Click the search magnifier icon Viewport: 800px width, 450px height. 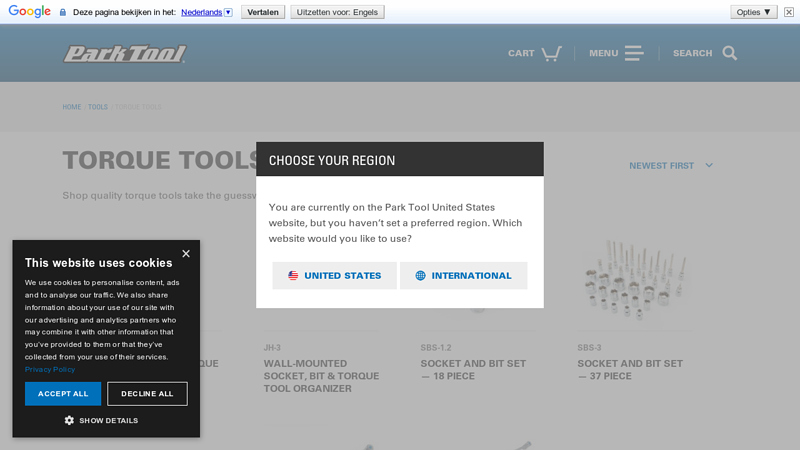point(730,53)
